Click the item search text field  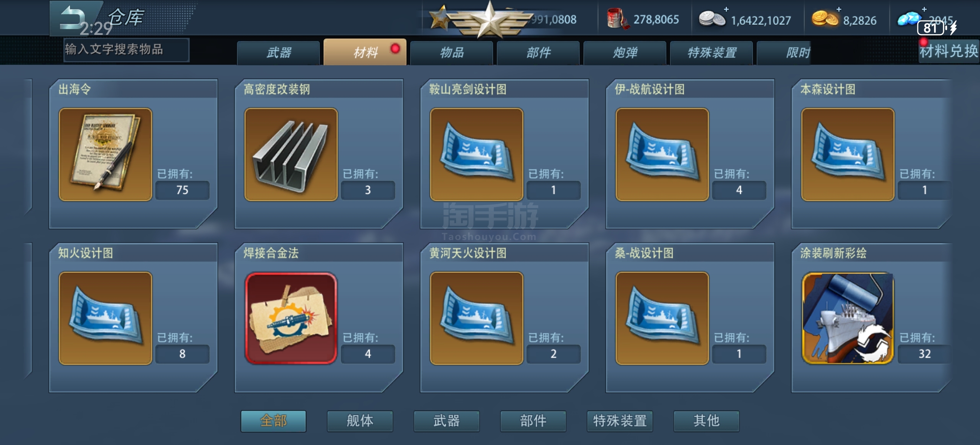pos(126,49)
